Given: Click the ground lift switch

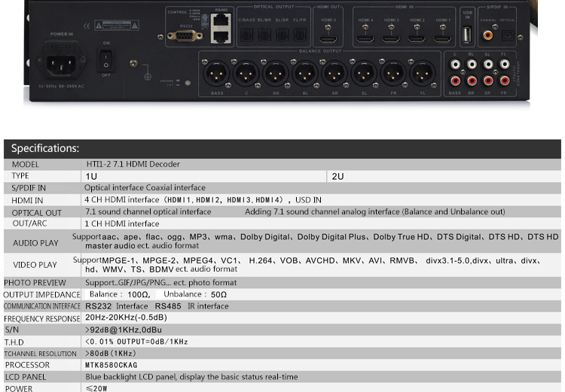Looking at the screenshot, I should 188,83.
